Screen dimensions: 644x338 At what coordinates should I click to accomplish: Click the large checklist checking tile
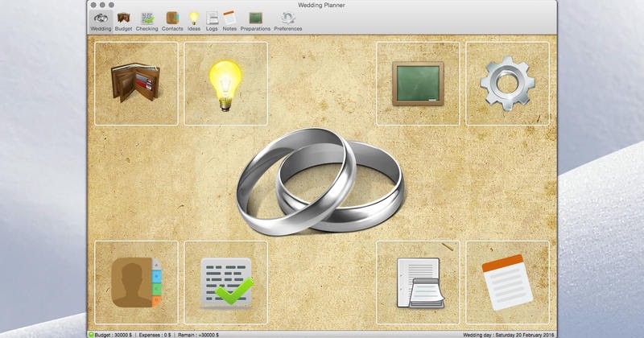[x=226, y=282]
